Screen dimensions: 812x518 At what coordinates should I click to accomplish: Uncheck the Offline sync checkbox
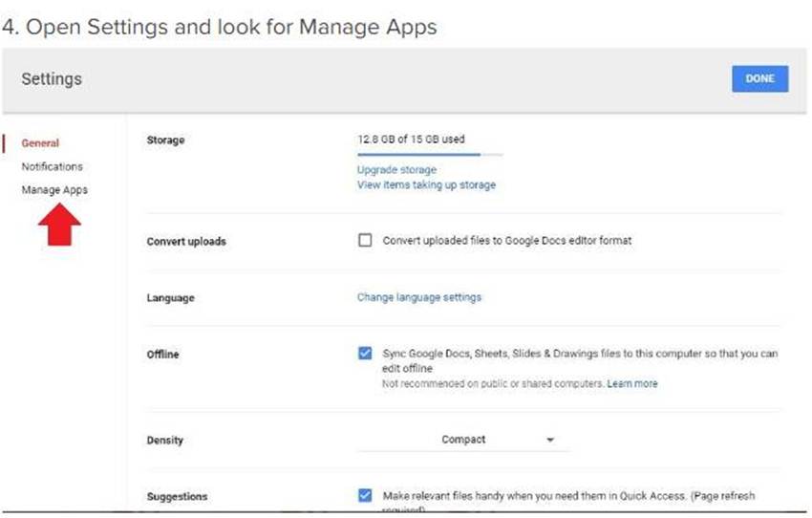[365, 354]
